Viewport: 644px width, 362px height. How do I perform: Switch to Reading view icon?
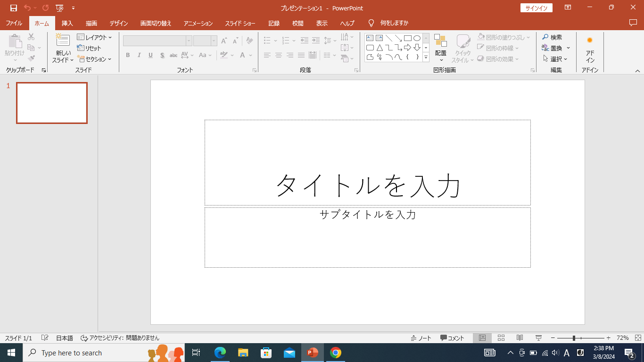coord(520,338)
